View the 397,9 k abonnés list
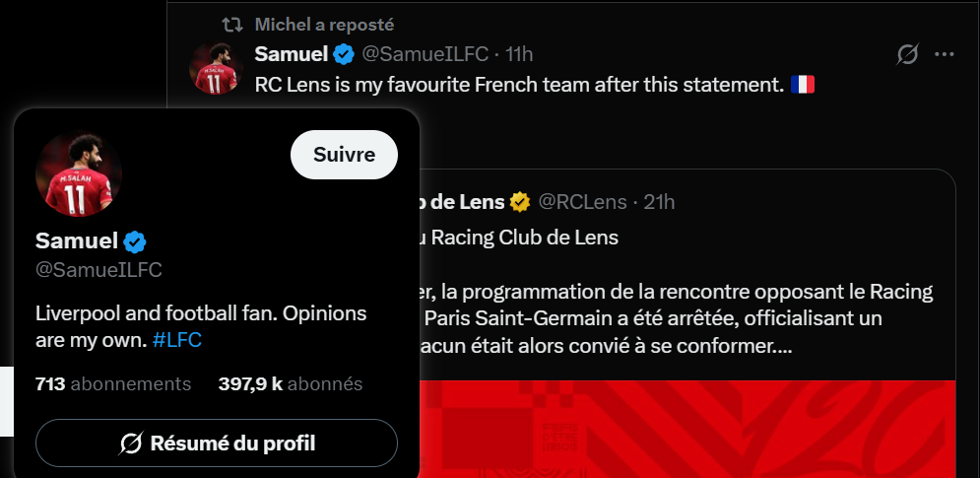Viewport: 980px width, 478px height. click(291, 383)
